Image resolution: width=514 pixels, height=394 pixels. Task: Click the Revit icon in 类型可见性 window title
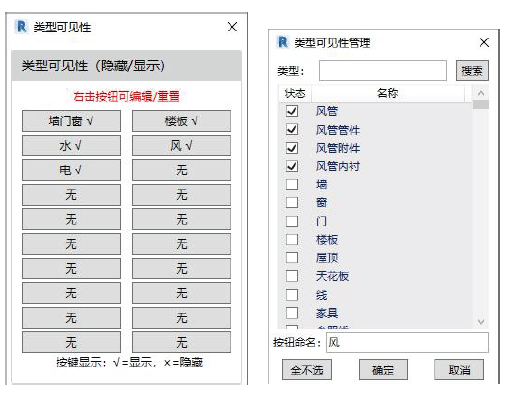(21, 27)
